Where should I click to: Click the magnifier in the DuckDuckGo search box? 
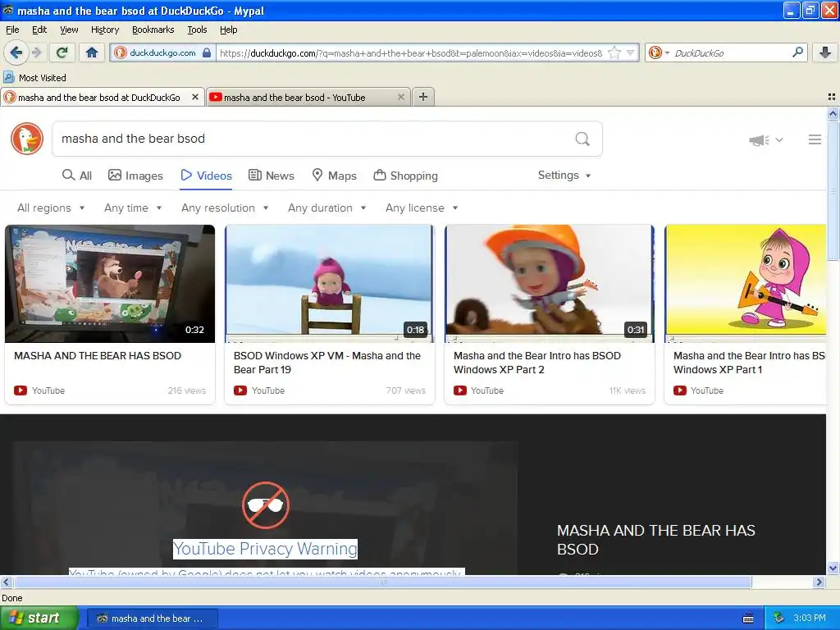[x=797, y=52]
